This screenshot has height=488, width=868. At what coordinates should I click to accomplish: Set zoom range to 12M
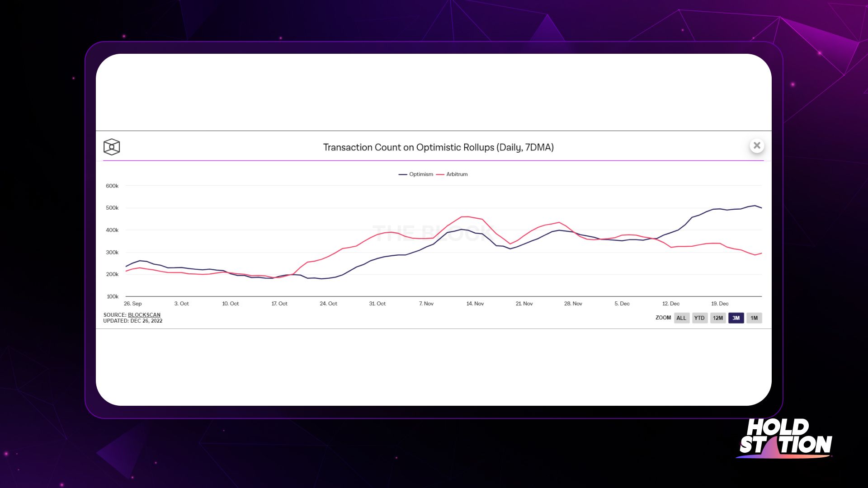tap(718, 318)
